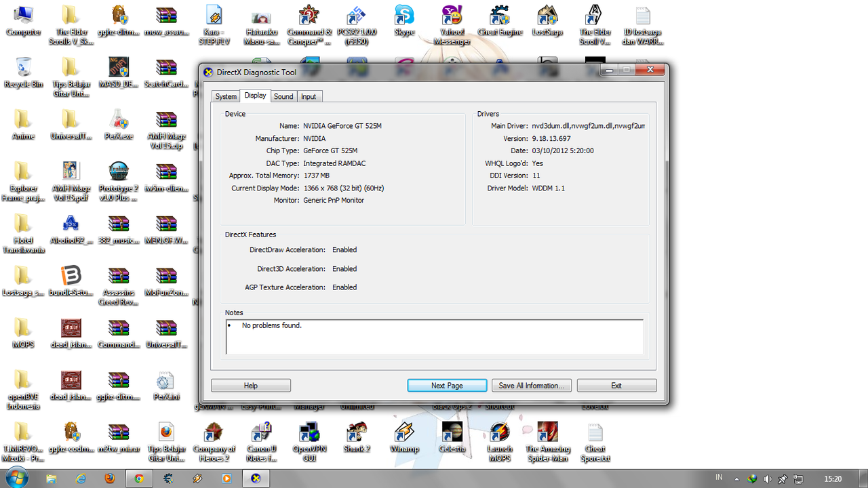
Task: Select the Alcohol52 installer icon
Action: pyautogui.click(x=71, y=230)
